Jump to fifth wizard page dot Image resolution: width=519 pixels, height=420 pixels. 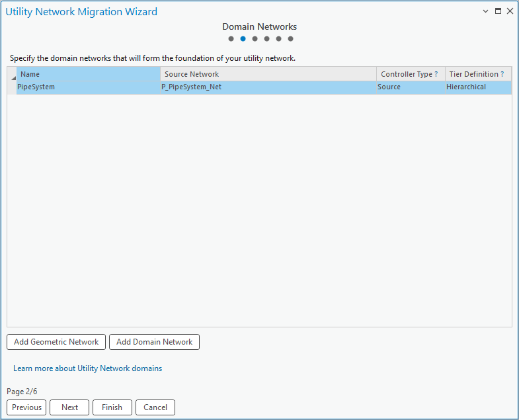(279, 39)
